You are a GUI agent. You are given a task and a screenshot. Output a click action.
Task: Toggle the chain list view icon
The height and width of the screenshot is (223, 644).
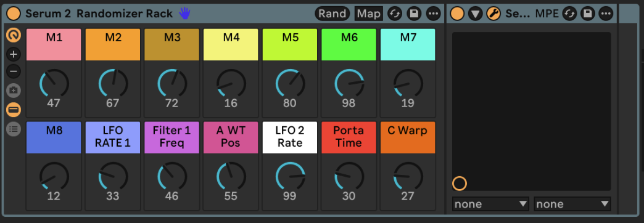(x=14, y=129)
